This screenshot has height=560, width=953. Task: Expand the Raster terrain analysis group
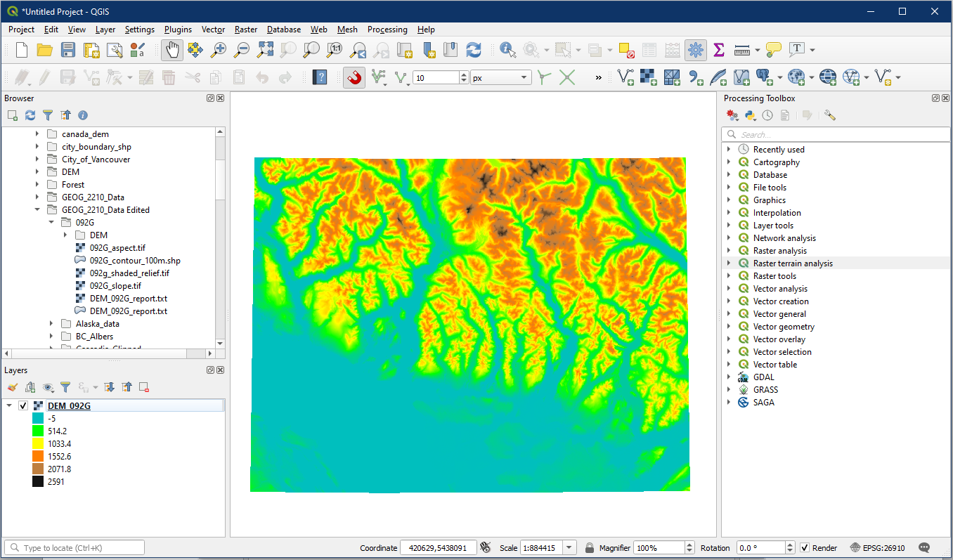(729, 263)
